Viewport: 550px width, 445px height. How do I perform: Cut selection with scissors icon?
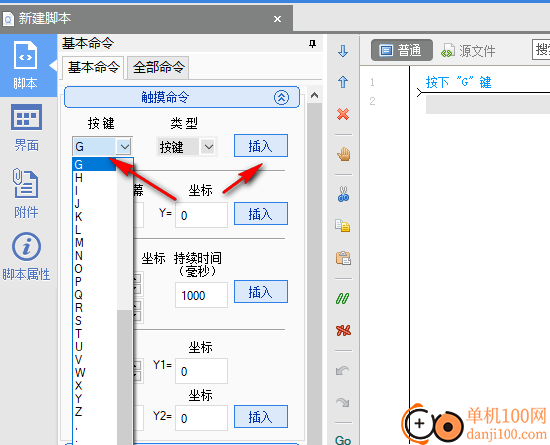pyautogui.click(x=343, y=194)
